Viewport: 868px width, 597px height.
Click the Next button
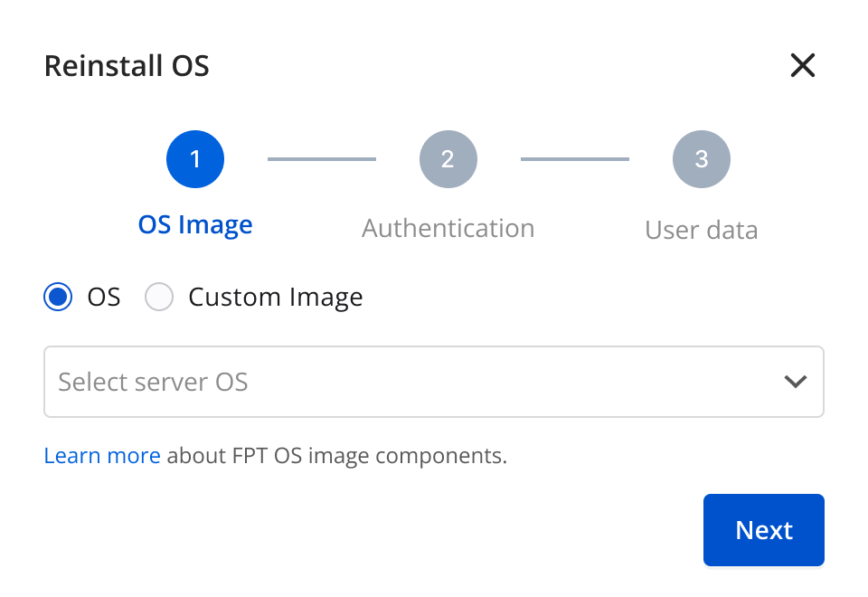[763, 530]
